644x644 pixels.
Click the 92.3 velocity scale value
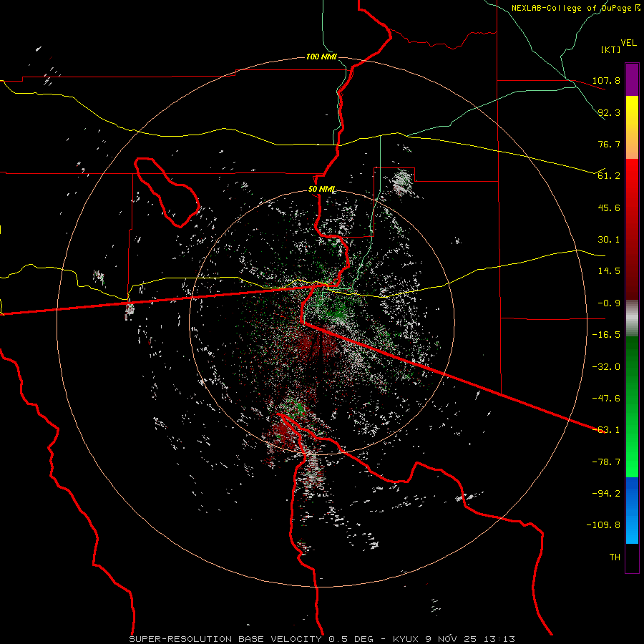pos(609,112)
